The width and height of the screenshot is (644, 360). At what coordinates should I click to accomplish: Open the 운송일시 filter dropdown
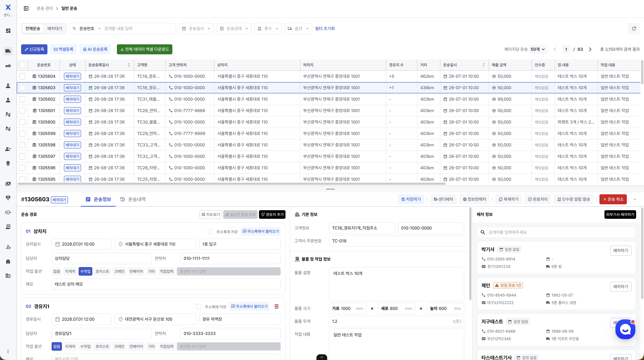tap(196, 28)
